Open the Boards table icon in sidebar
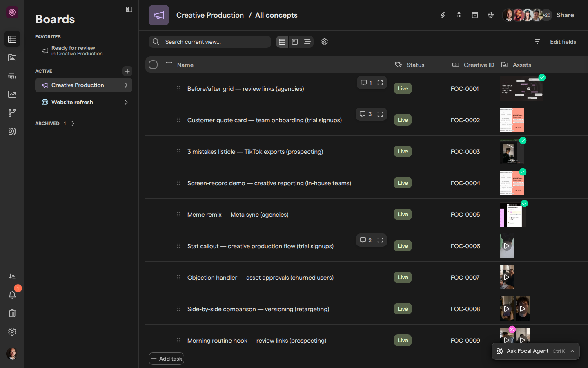 pos(12,39)
